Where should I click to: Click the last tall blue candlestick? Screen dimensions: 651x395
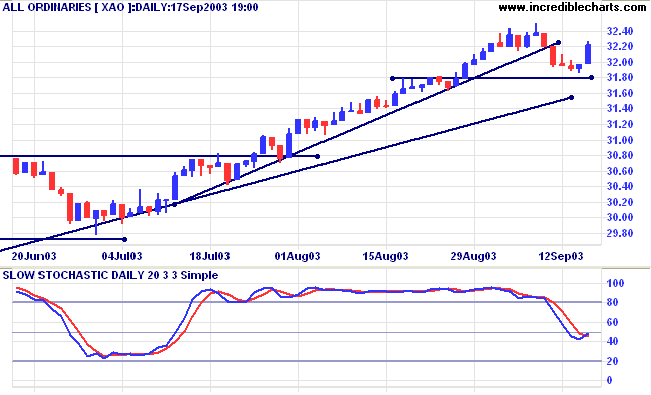pyautogui.click(x=588, y=53)
